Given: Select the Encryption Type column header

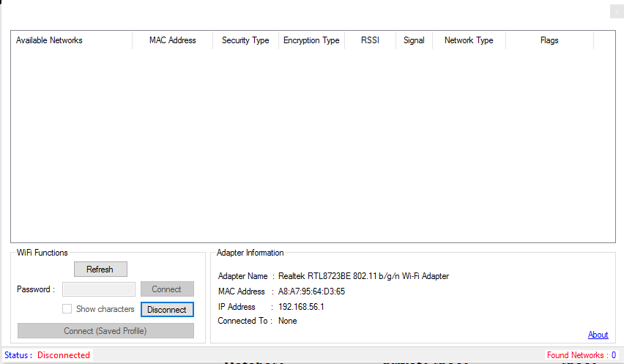Looking at the screenshot, I should coord(311,41).
